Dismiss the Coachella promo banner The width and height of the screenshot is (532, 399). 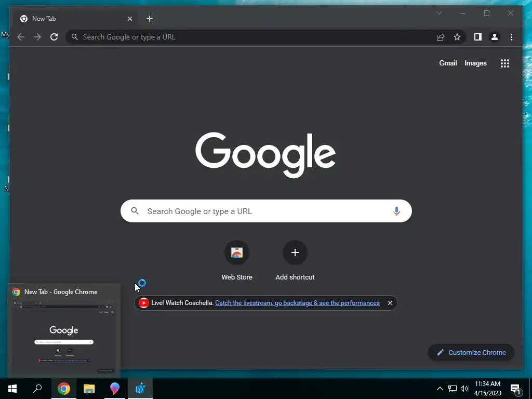point(390,303)
